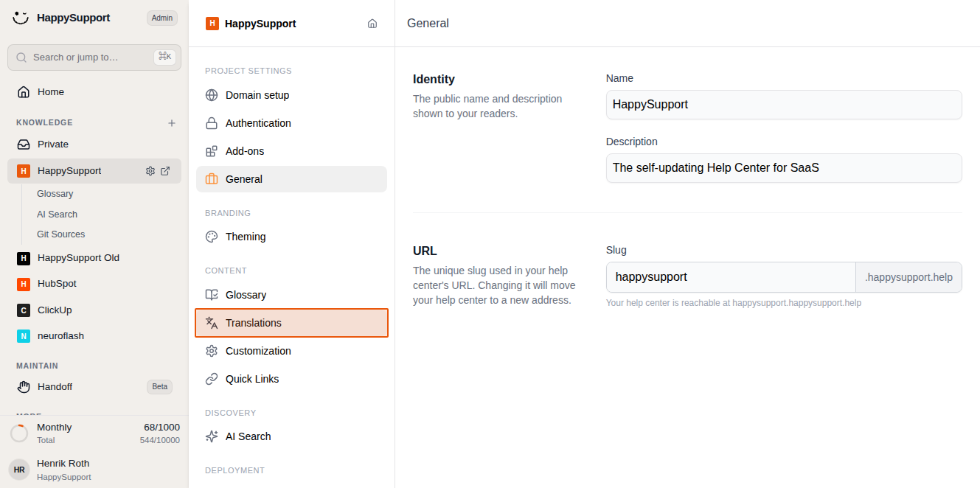Viewport: 980px width, 488px height.
Task: Open Theming under Branding
Action: (x=291, y=237)
